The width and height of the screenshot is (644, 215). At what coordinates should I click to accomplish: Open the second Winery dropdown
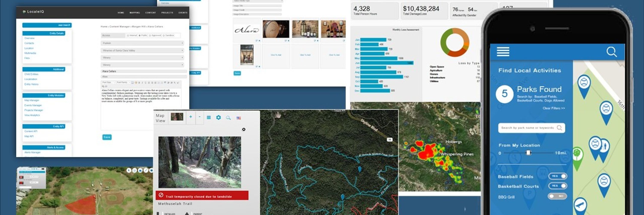143,65
